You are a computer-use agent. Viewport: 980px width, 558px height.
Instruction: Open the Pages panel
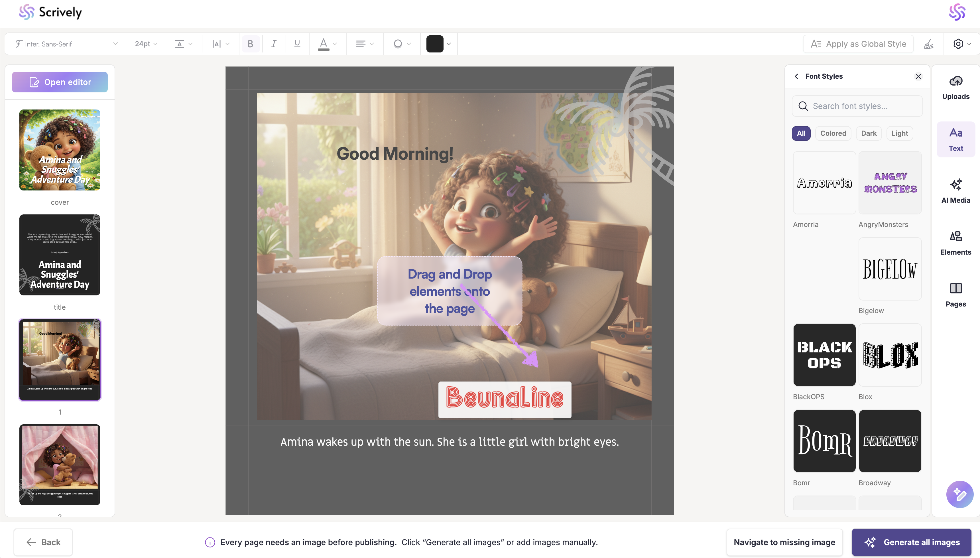pyautogui.click(x=955, y=295)
